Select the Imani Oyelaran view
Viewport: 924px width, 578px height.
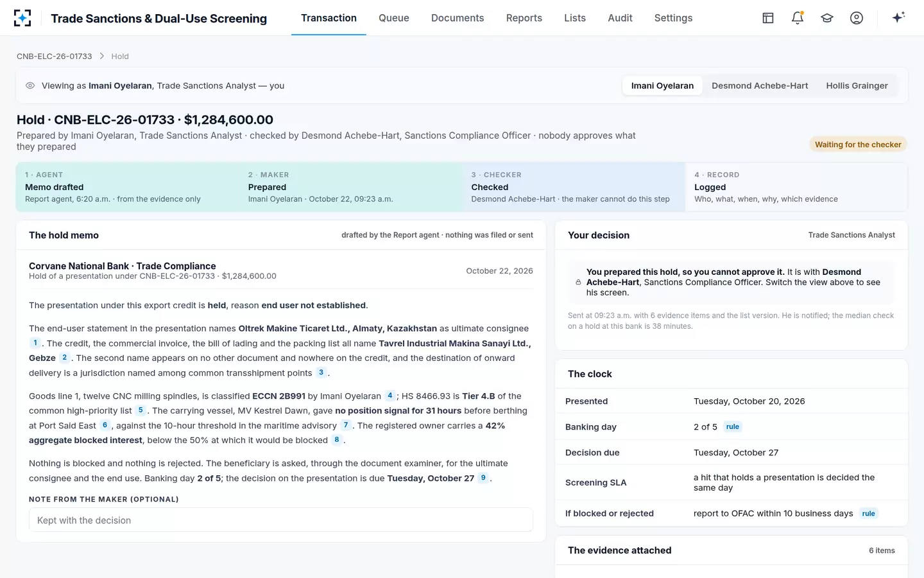tap(662, 85)
